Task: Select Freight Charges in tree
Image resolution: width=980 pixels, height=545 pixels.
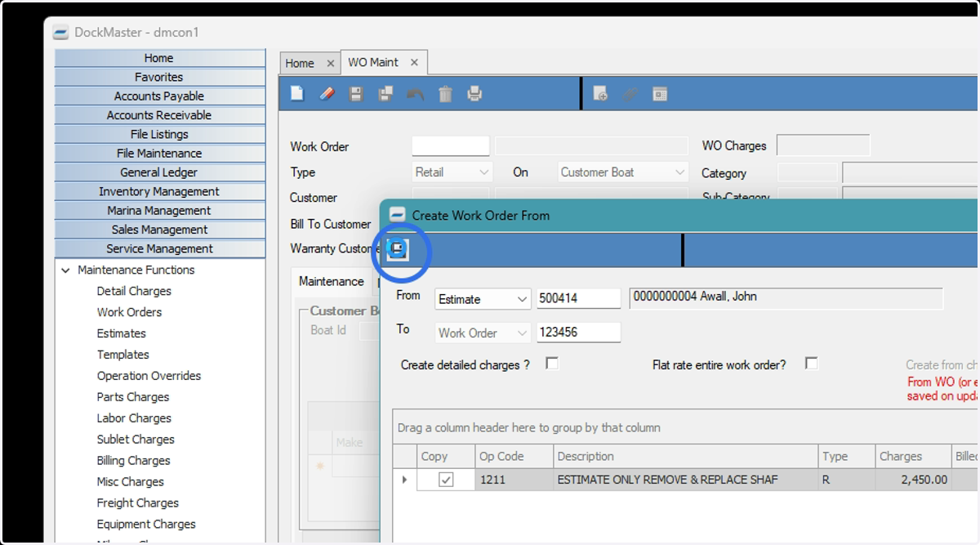Action: 137,503
